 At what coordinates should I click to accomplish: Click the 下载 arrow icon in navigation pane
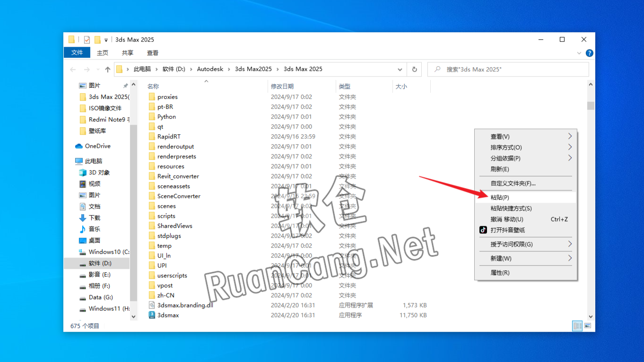pos(83,218)
